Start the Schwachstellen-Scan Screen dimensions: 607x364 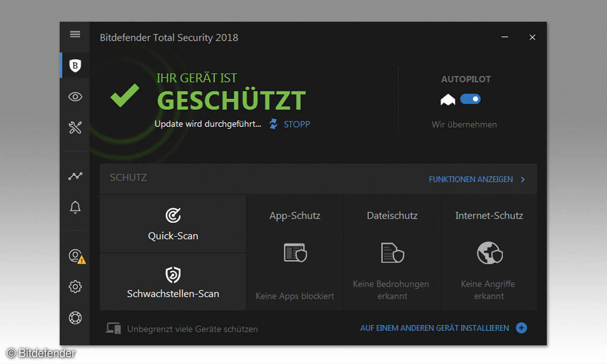[x=173, y=282]
